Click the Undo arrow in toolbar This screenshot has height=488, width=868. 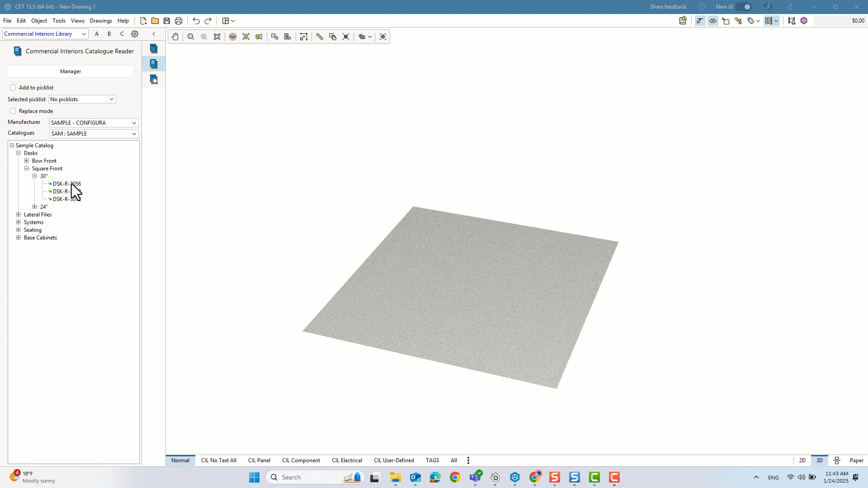coord(196,21)
